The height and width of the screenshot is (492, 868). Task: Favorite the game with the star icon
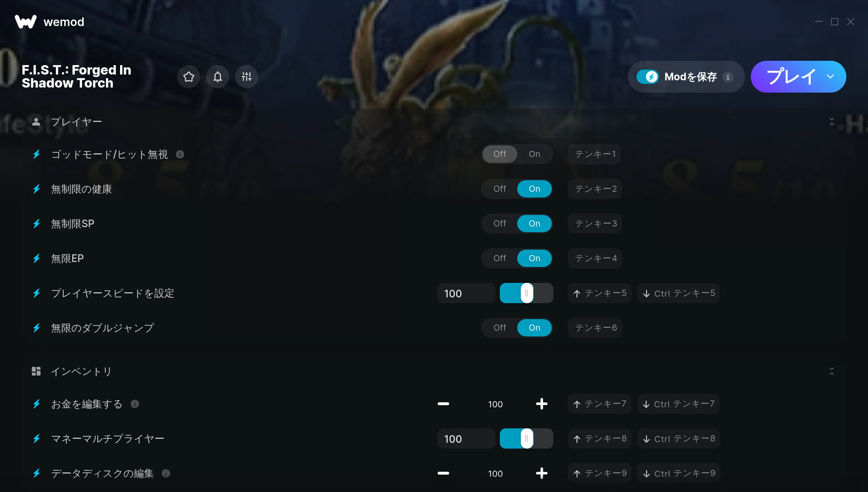(188, 77)
